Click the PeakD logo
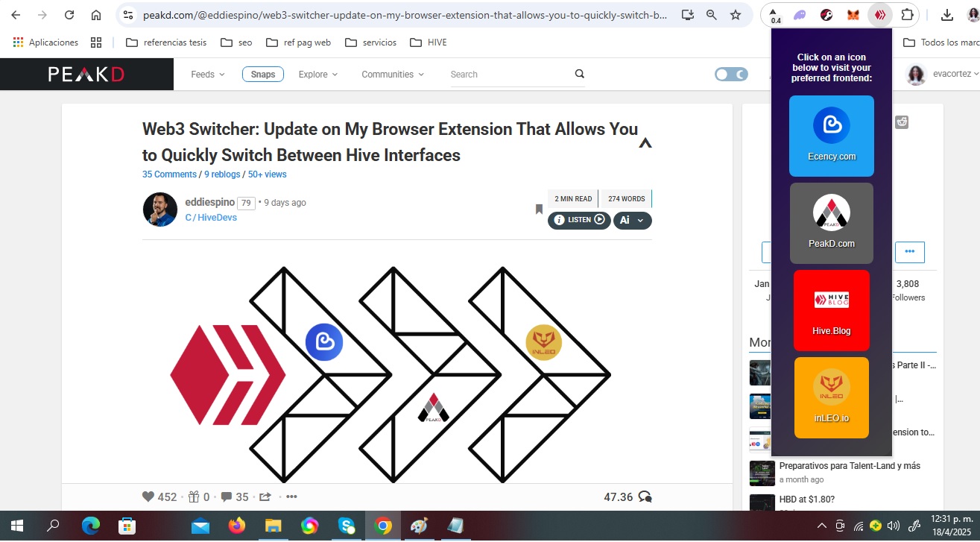The height and width of the screenshot is (542, 980). (86, 74)
